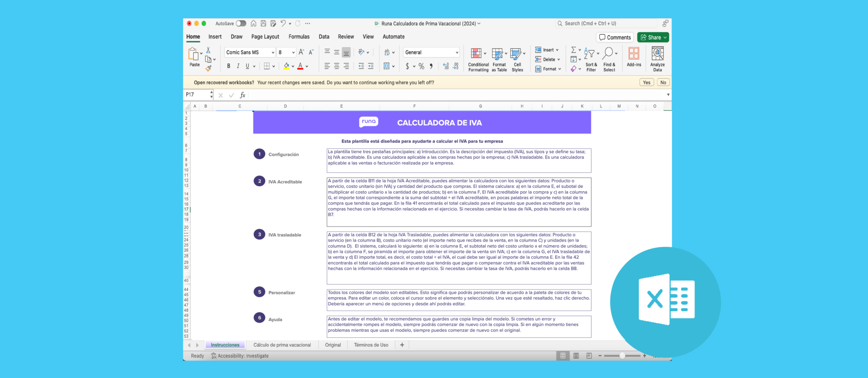Click the Wrap Text icon

387,52
